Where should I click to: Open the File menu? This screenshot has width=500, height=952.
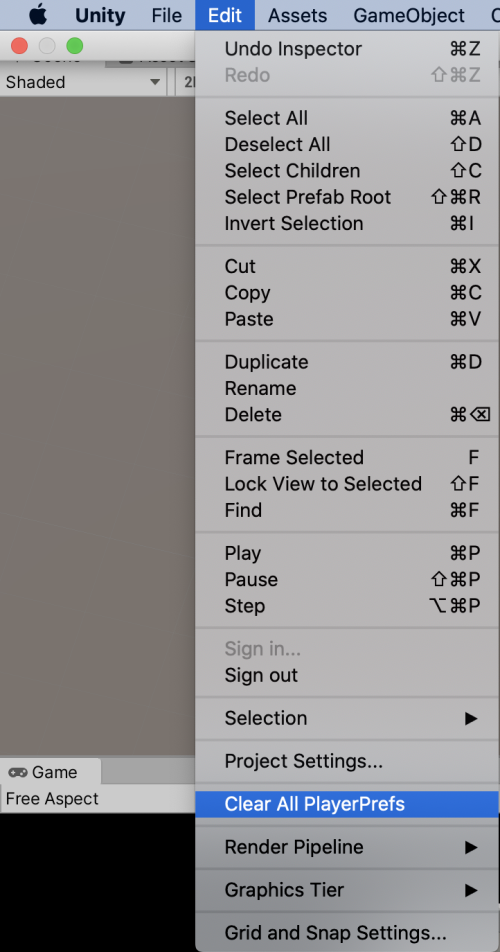167,15
